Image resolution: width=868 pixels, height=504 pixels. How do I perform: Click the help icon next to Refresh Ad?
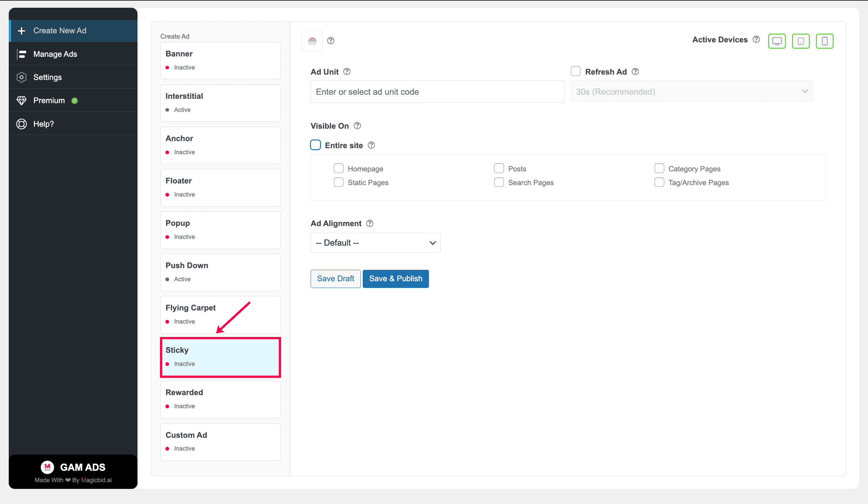coord(635,72)
